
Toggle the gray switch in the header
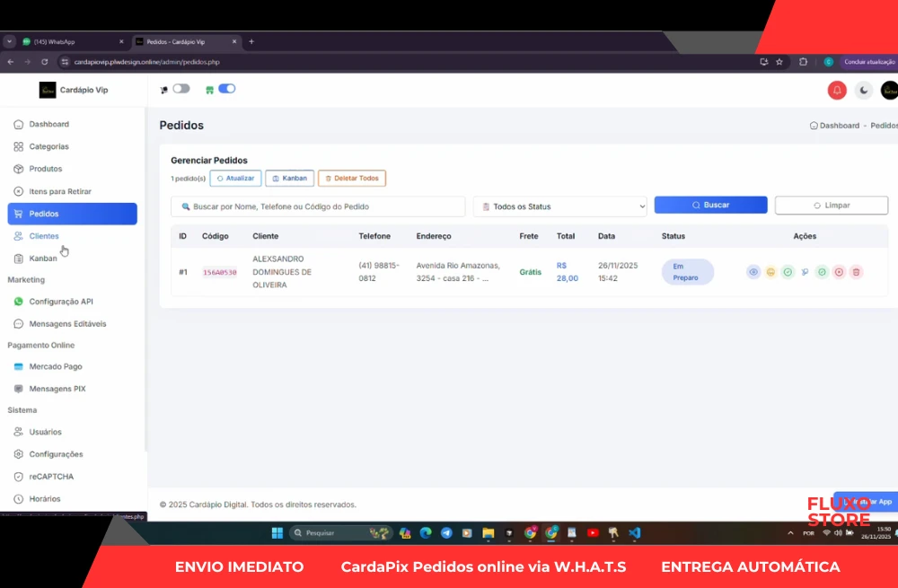180,89
